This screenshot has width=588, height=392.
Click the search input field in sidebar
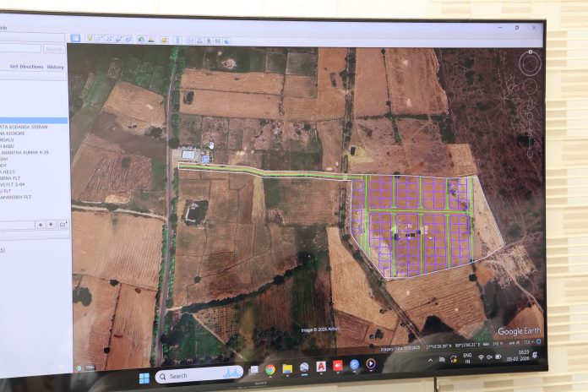click(x=19, y=48)
